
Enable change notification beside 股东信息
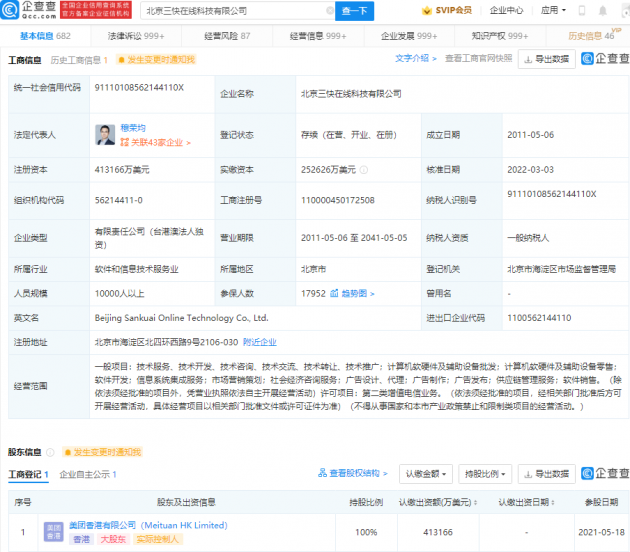point(102,452)
